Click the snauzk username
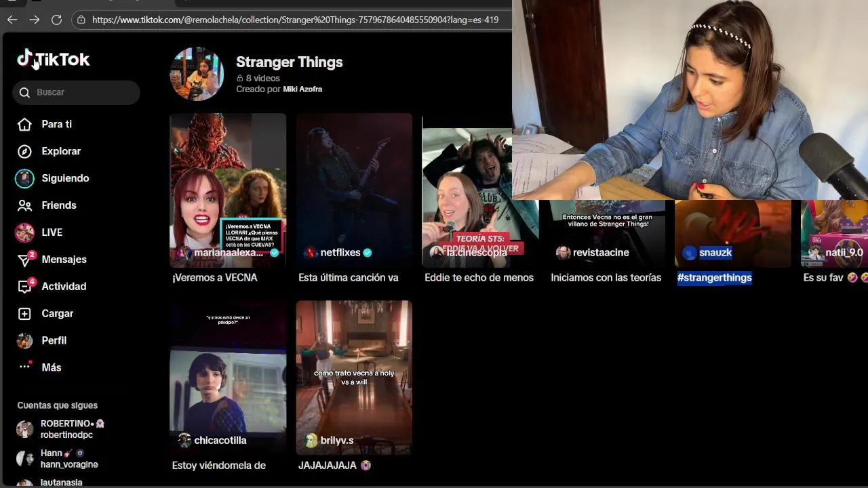Viewport: 868px width, 488px height. point(715,253)
